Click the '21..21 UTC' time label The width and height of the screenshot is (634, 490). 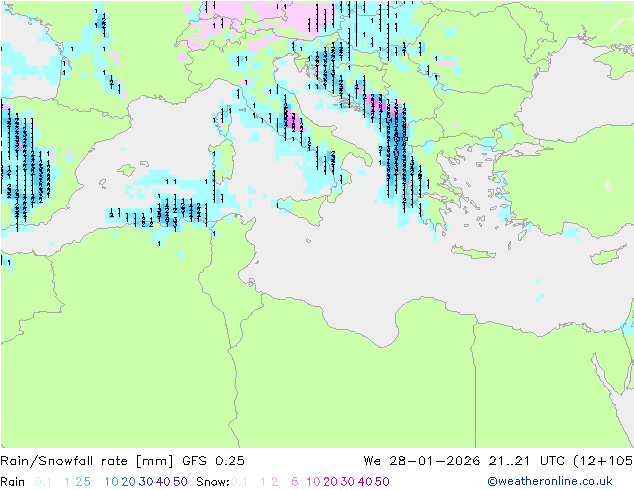[x=528, y=461]
